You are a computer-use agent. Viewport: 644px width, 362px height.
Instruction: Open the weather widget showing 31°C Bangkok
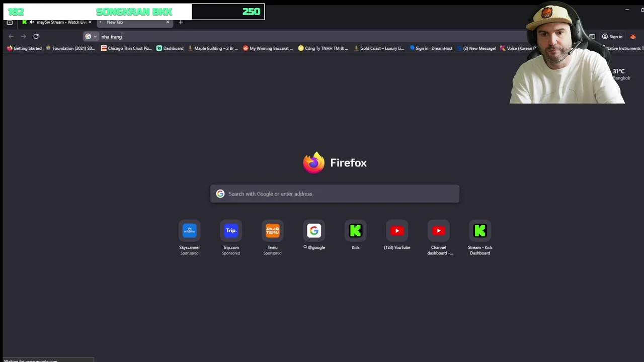point(621,74)
